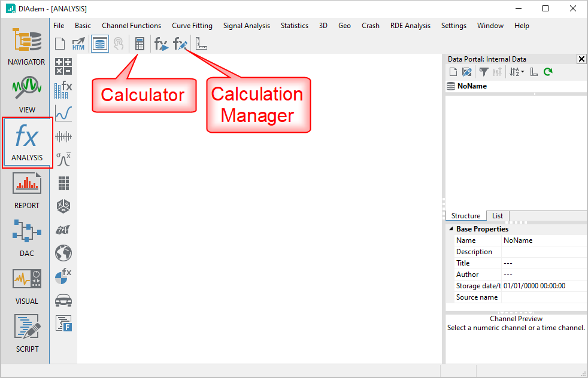Open the statistics function group
The height and width of the screenshot is (378, 588).
(63, 160)
